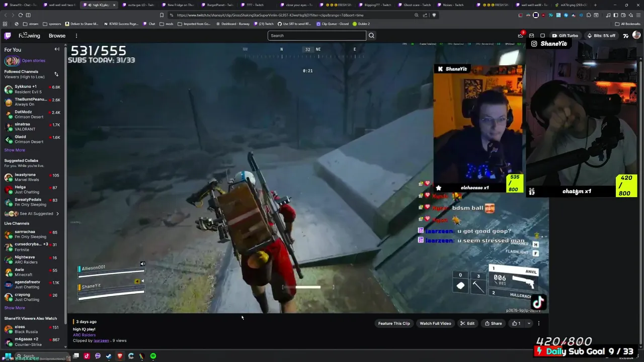
Task: Click the Twitch search input field
Action: pos(317,36)
